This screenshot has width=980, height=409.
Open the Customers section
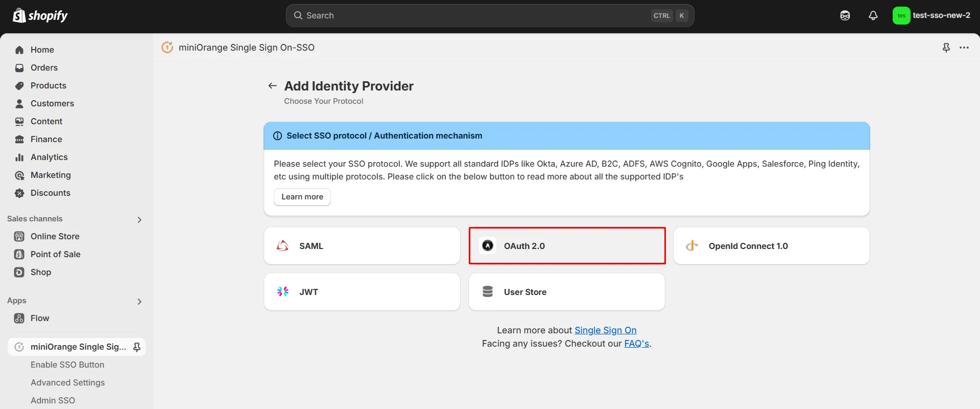52,104
